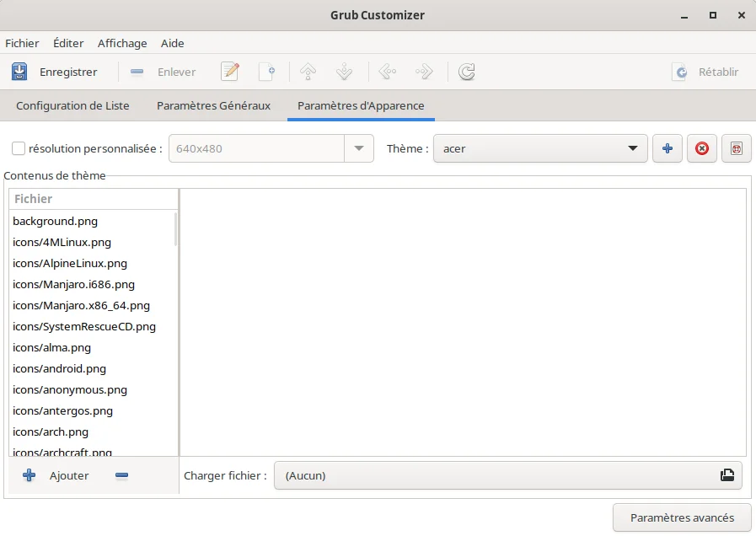Open the Aide menu
The image size is (756, 536).
(172, 43)
